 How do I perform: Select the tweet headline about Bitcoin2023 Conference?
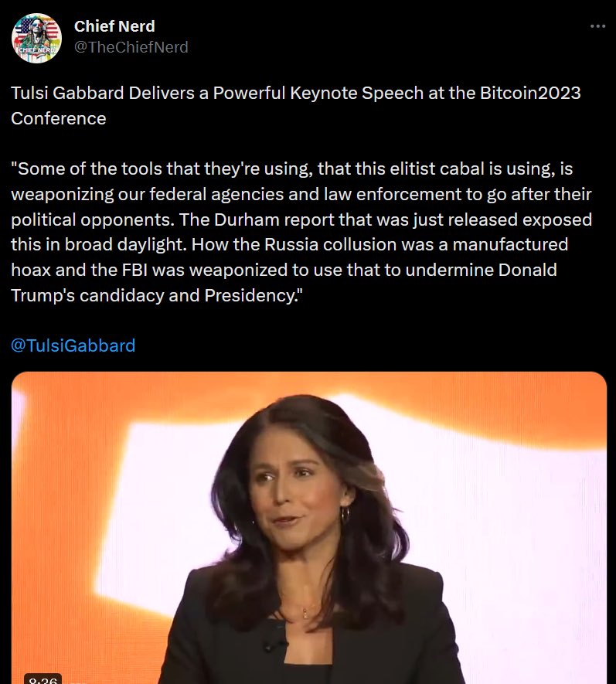(x=296, y=106)
